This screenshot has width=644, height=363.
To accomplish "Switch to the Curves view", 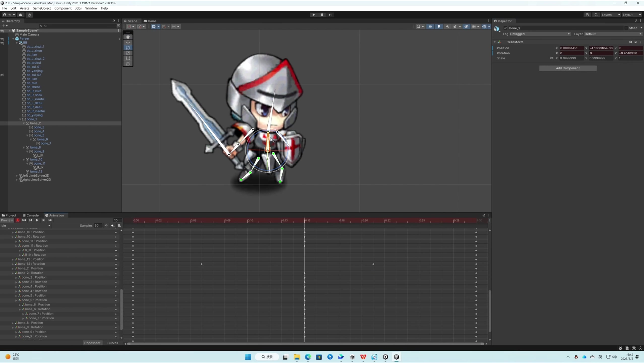I will [113, 343].
